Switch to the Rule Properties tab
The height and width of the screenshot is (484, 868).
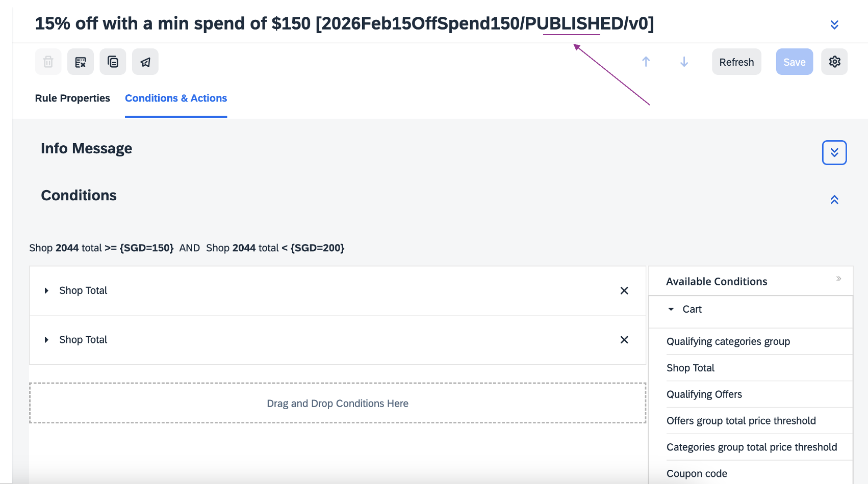click(x=72, y=98)
